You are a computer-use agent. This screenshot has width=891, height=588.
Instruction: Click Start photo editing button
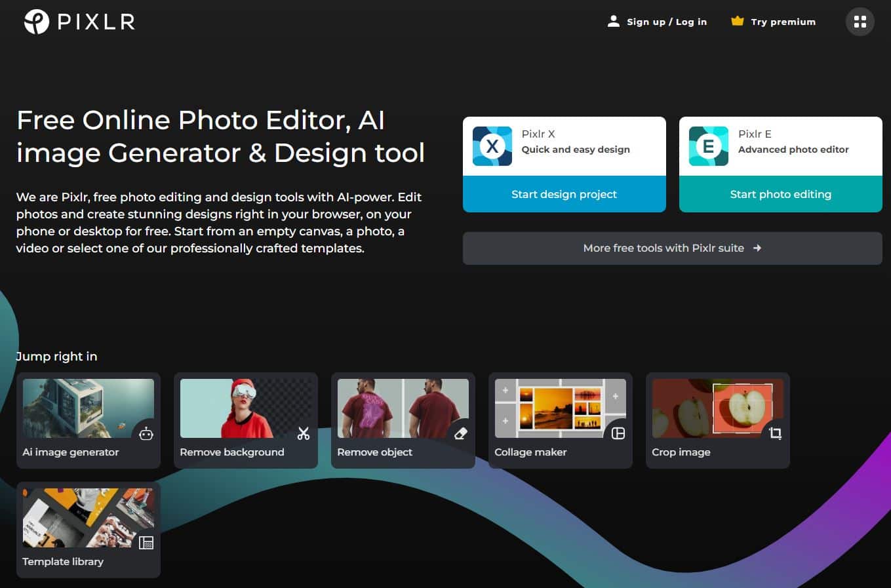click(781, 194)
